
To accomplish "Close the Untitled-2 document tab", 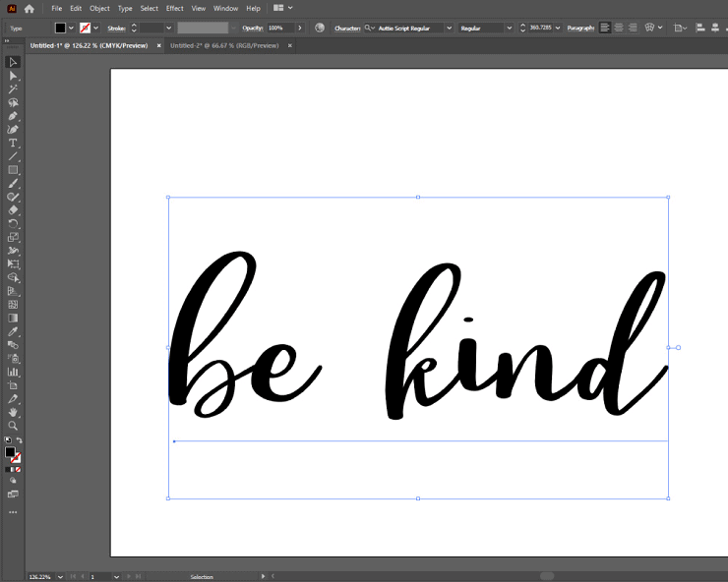I will coord(289,45).
